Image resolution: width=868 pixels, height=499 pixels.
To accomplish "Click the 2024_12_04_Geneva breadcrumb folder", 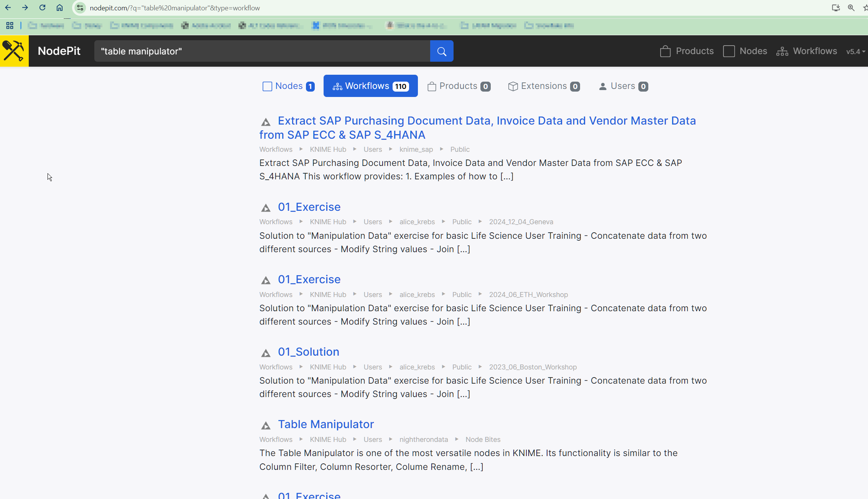I will click(x=521, y=222).
